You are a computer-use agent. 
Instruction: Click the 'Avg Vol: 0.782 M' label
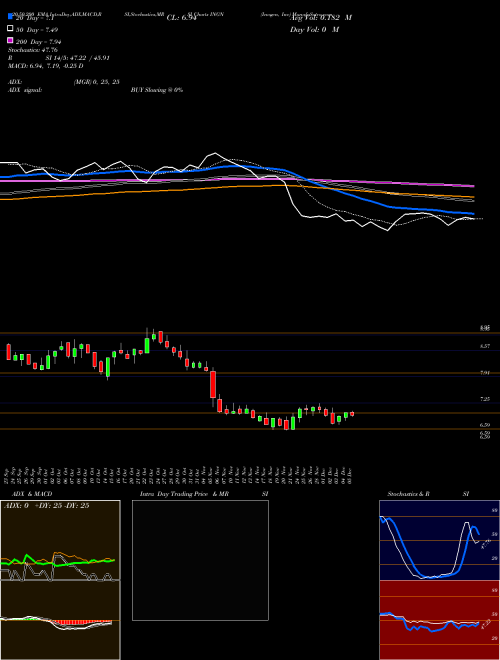point(321,18)
